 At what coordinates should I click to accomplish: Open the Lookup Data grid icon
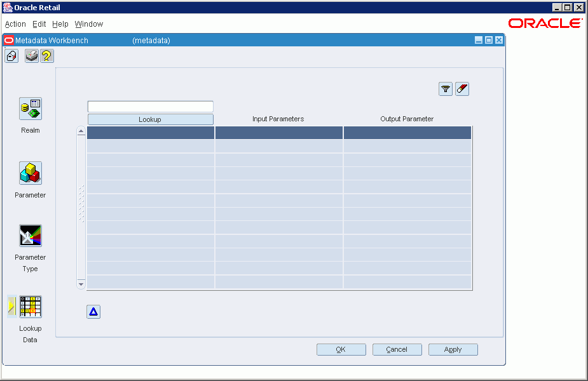click(x=31, y=307)
